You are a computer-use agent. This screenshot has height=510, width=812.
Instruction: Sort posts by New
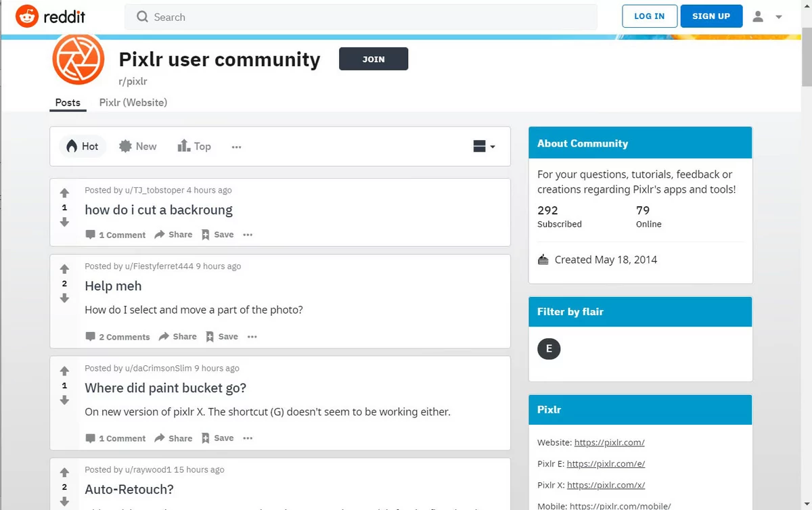[x=137, y=146]
